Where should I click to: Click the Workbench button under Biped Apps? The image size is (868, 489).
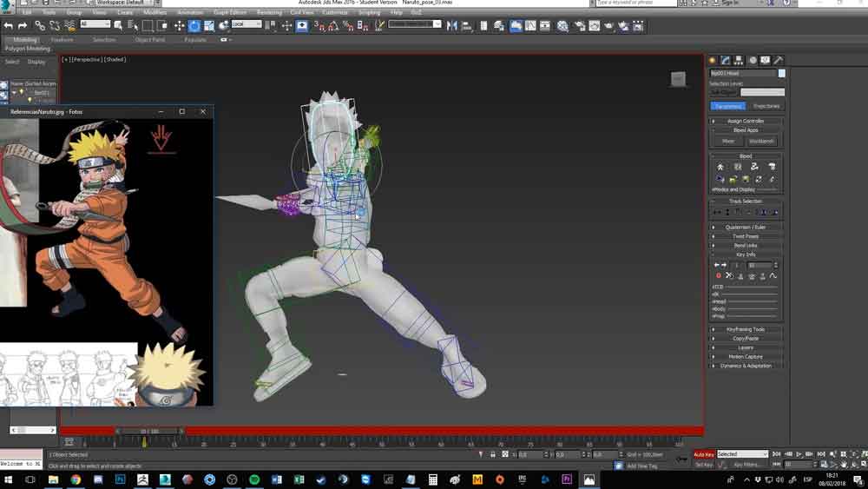(762, 142)
